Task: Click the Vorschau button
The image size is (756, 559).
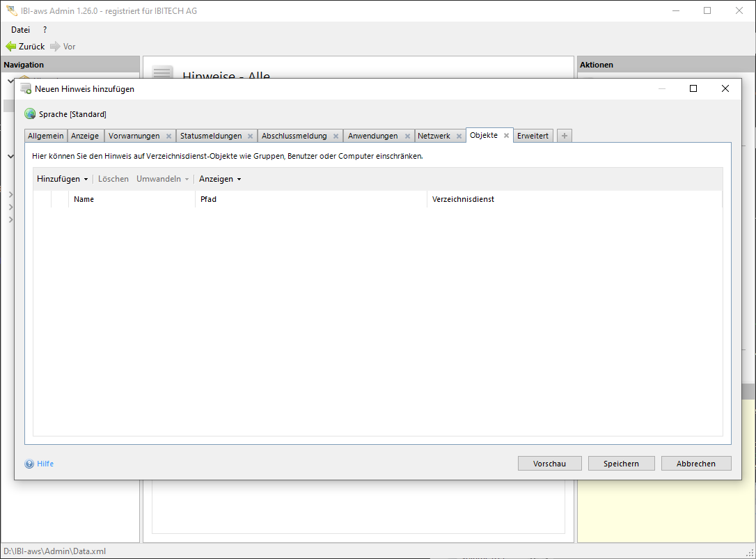Action: [x=549, y=464]
